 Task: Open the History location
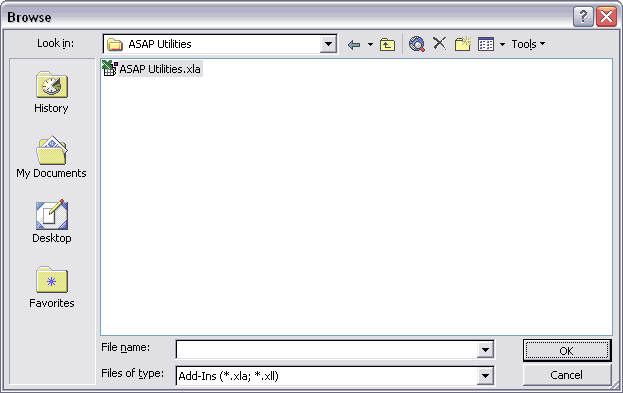(51, 93)
